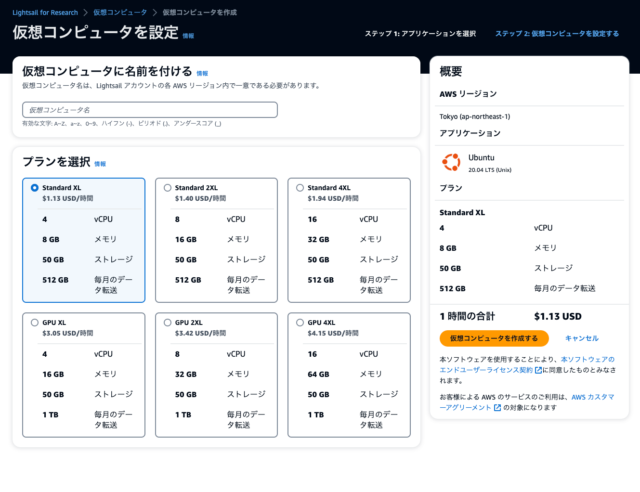Click the キャンセル link
This screenshot has height=492, width=640.
tap(582, 338)
